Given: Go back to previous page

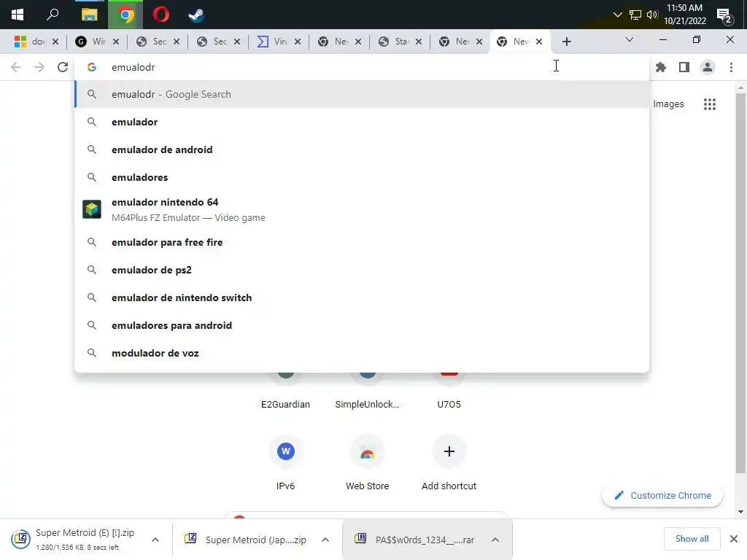Looking at the screenshot, I should [16, 67].
